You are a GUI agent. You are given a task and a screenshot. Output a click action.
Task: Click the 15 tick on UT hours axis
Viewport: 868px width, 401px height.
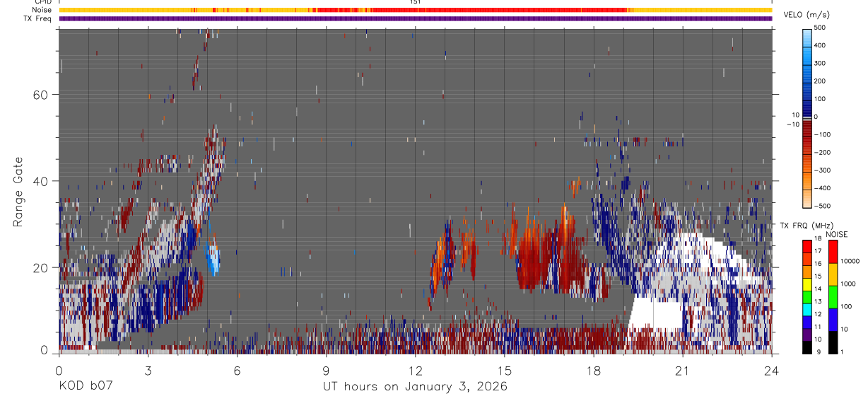[x=505, y=370]
